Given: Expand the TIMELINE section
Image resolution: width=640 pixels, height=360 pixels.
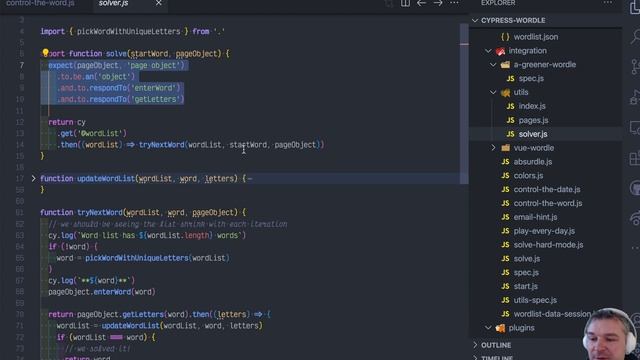Looking at the screenshot, I should click(475, 358).
